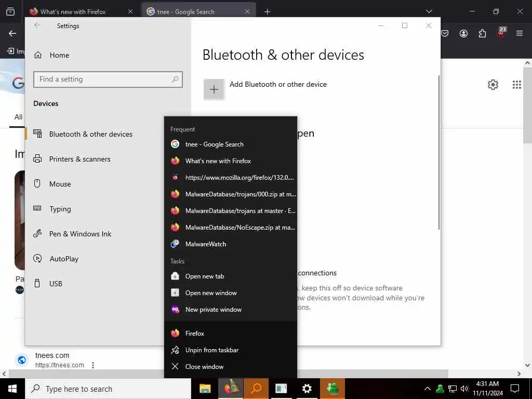Click the scroll right arrow on Firefox page
The height and width of the screenshot is (399, 532).
519,374
